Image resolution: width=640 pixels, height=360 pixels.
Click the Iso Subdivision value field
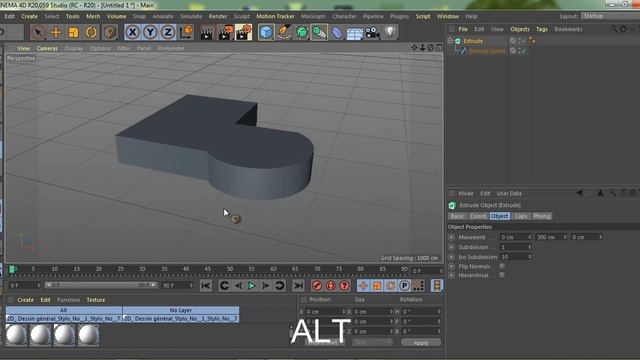[516, 257]
